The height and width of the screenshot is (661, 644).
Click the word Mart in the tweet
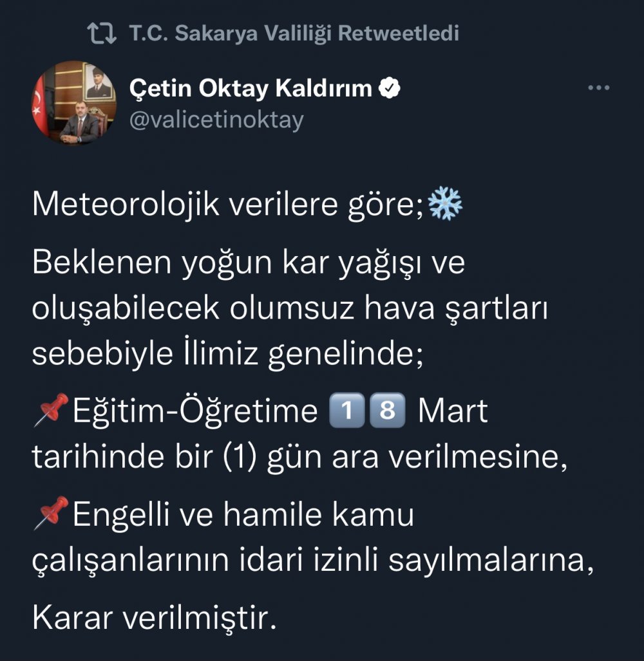[x=453, y=411]
